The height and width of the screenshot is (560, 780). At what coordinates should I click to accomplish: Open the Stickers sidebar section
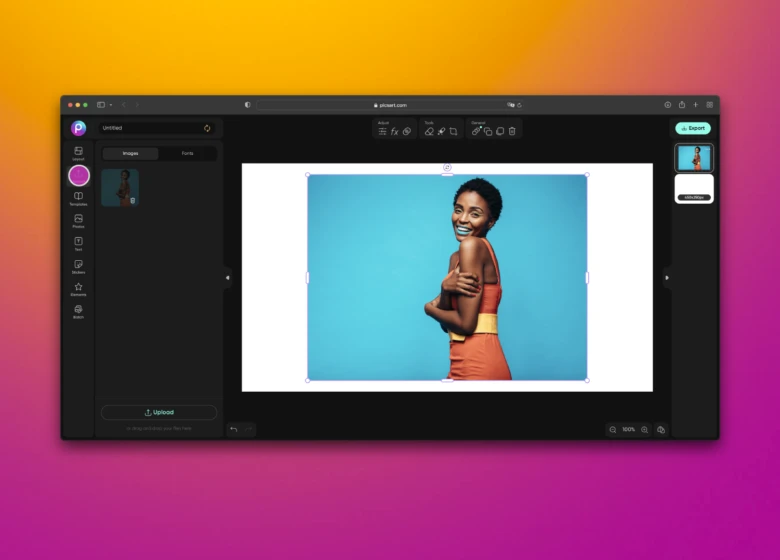coord(78,266)
